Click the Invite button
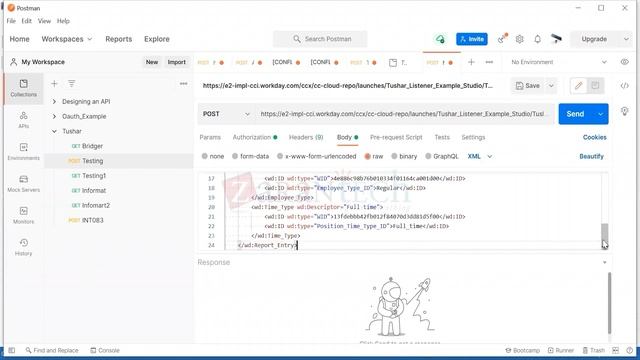 472,39
